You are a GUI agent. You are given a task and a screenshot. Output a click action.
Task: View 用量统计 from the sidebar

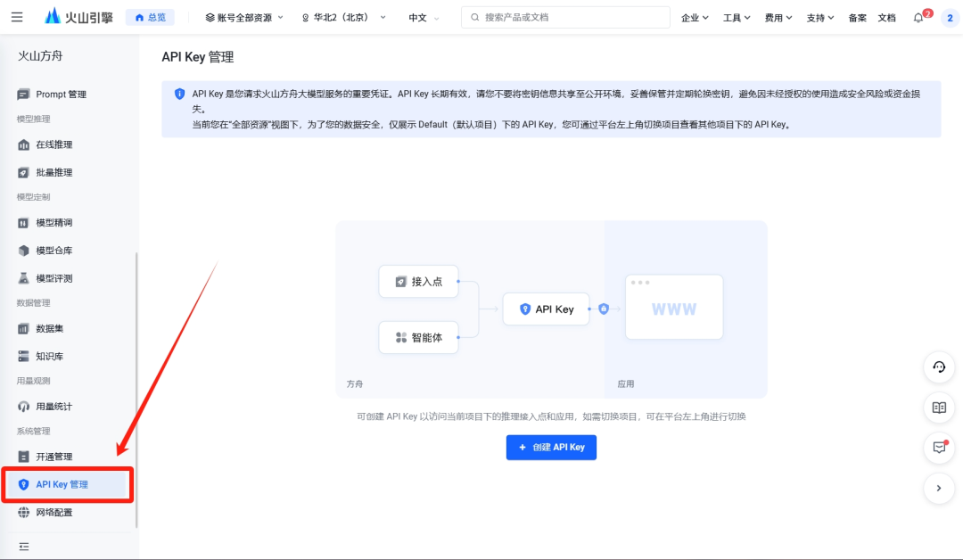54,406
